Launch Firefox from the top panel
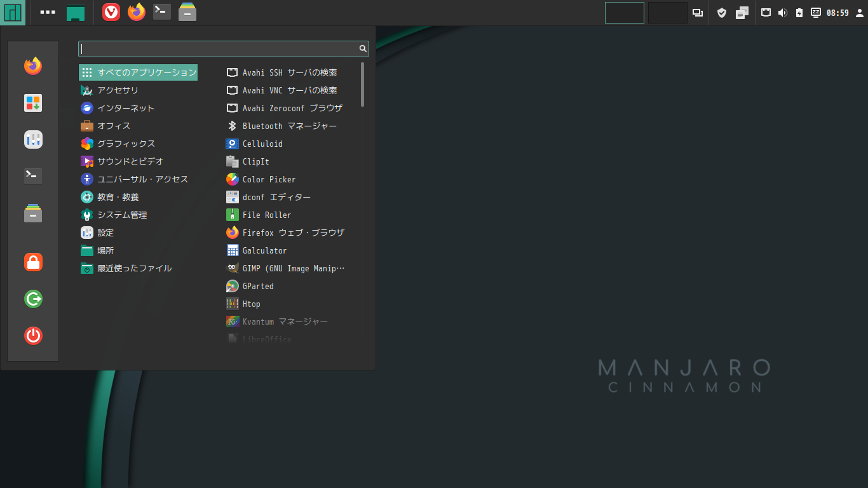 click(137, 12)
